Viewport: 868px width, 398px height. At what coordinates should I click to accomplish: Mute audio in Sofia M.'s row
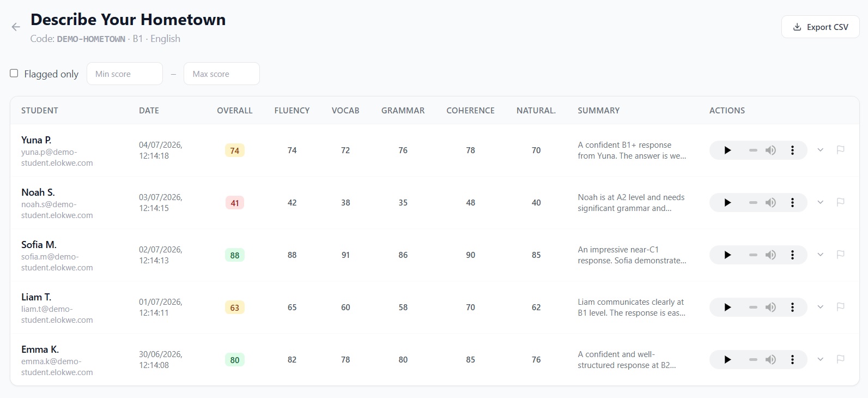[x=770, y=255]
